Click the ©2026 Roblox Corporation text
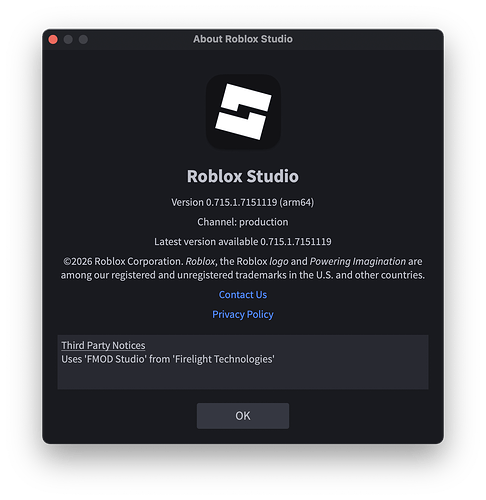This screenshot has height=500, width=486. [123, 261]
